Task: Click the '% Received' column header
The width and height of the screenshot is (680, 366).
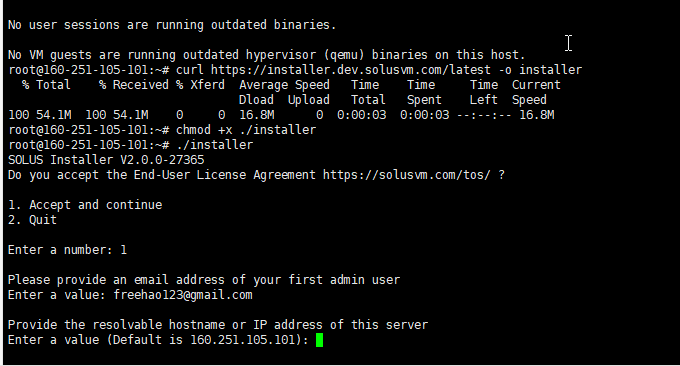Action: point(134,85)
